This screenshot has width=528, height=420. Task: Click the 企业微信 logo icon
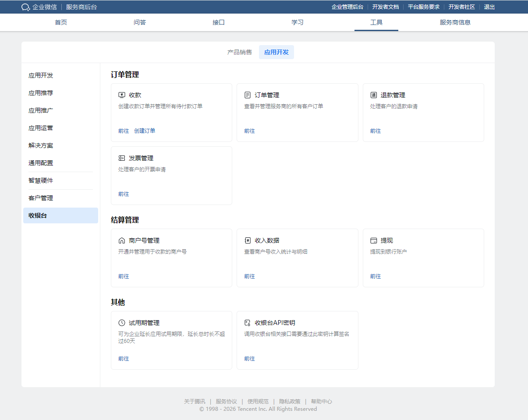tap(26, 7)
